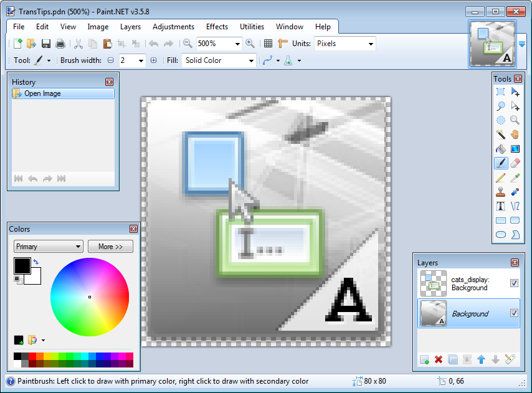The width and height of the screenshot is (532, 393).
Task: Uncheck visibility of the Background layer
Action: click(x=514, y=313)
